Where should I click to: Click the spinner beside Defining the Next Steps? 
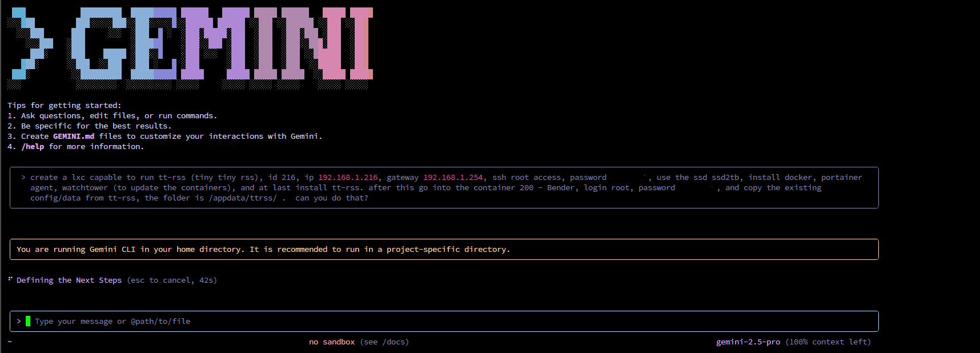point(10,279)
